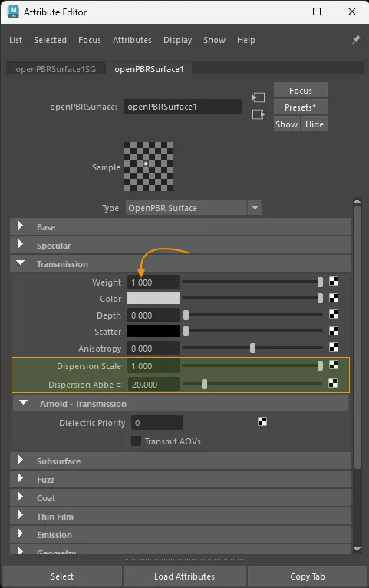Click the Transmission Weight slider handle
The image size is (369, 588).
(x=320, y=282)
